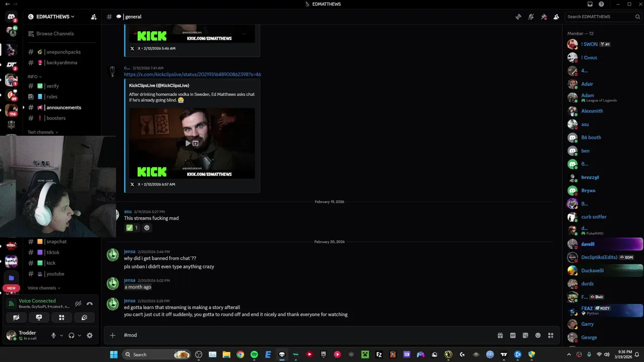Open the soundboard button in voice panel
644x362 pixels.
(84, 317)
